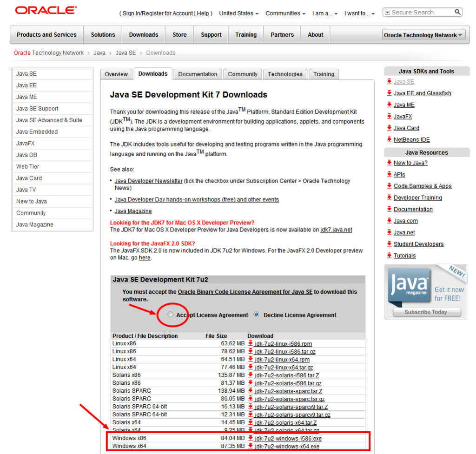Open the Oracle Technology Network dropdown
The width and height of the screenshot is (476, 454).
[x=424, y=35]
